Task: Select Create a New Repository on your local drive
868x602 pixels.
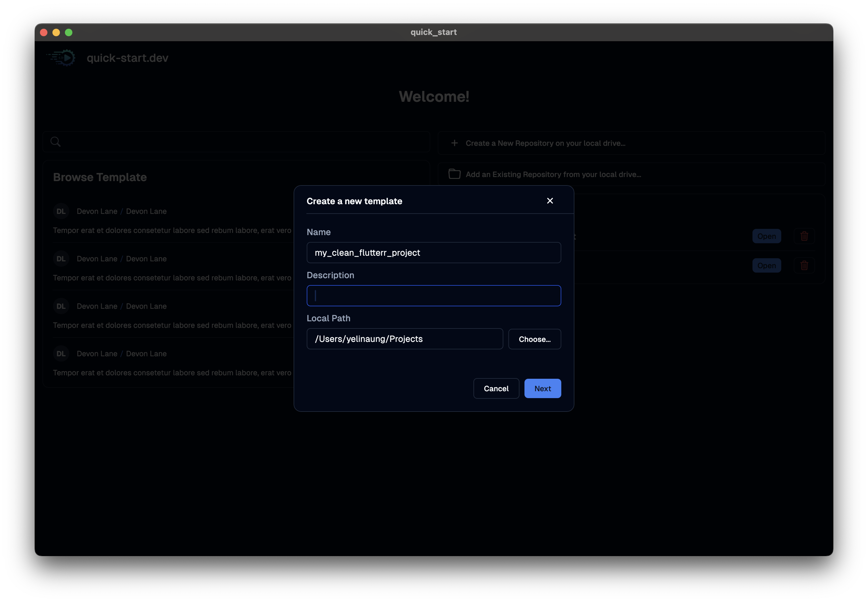Action: pyautogui.click(x=545, y=143)
